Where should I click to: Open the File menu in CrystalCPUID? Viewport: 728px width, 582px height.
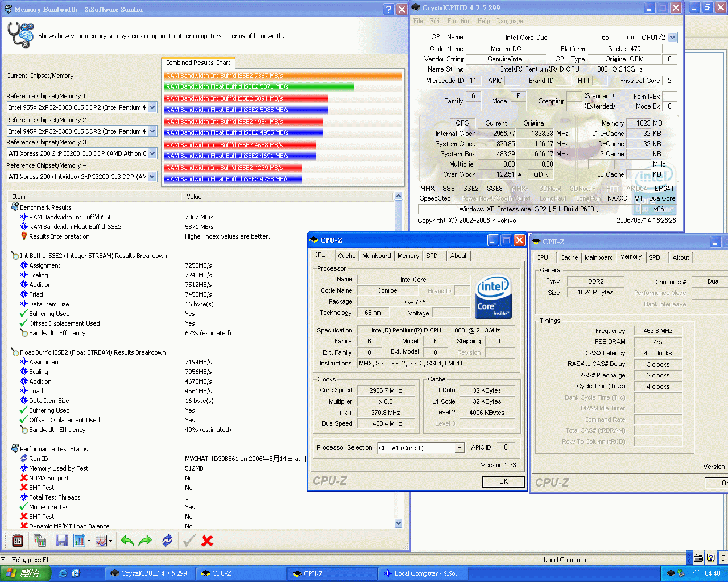(x=418, y=21)
